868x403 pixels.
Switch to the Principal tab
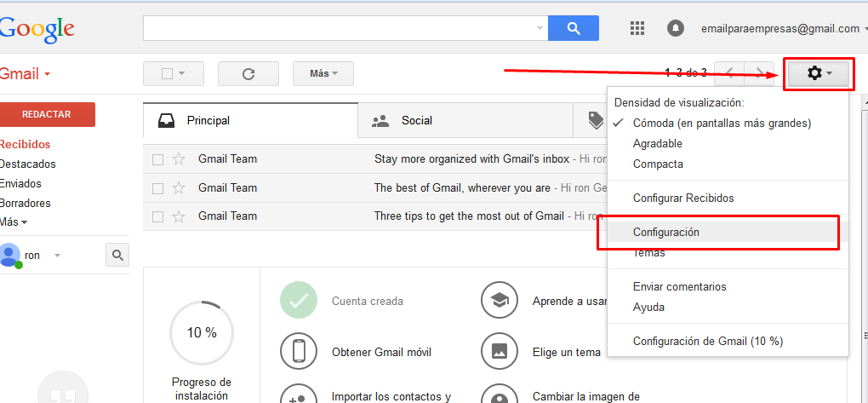pyautogui.click(x=250, y=120)
